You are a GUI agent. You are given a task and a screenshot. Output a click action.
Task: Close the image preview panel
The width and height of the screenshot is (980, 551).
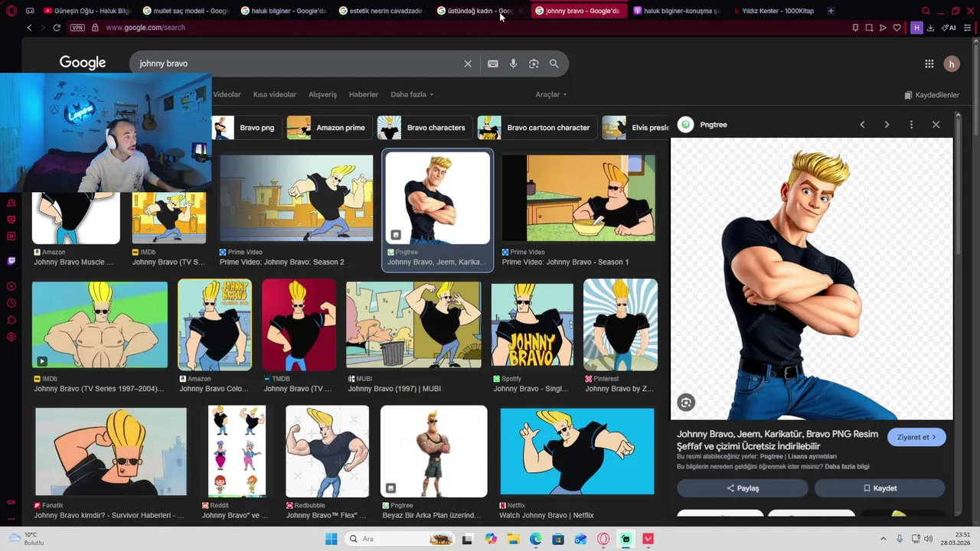point(936,125)
